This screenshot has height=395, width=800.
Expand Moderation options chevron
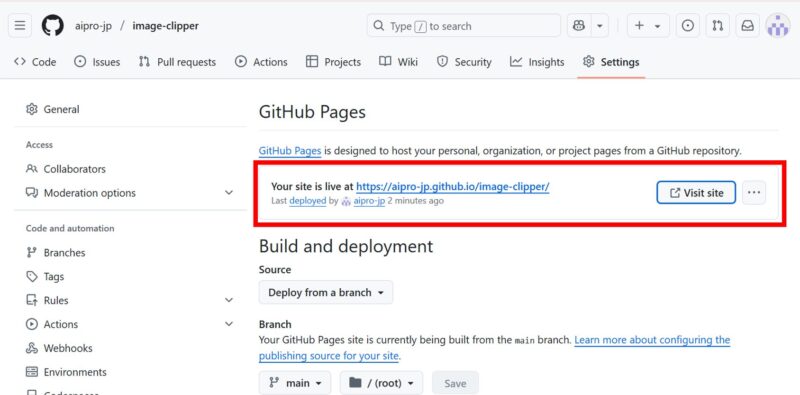pyautogui.click(x=229, y=193)
